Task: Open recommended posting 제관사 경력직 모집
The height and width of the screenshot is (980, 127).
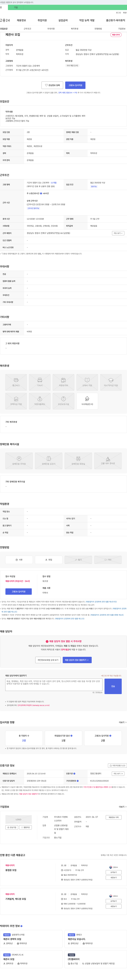Action: coord(12,939)
